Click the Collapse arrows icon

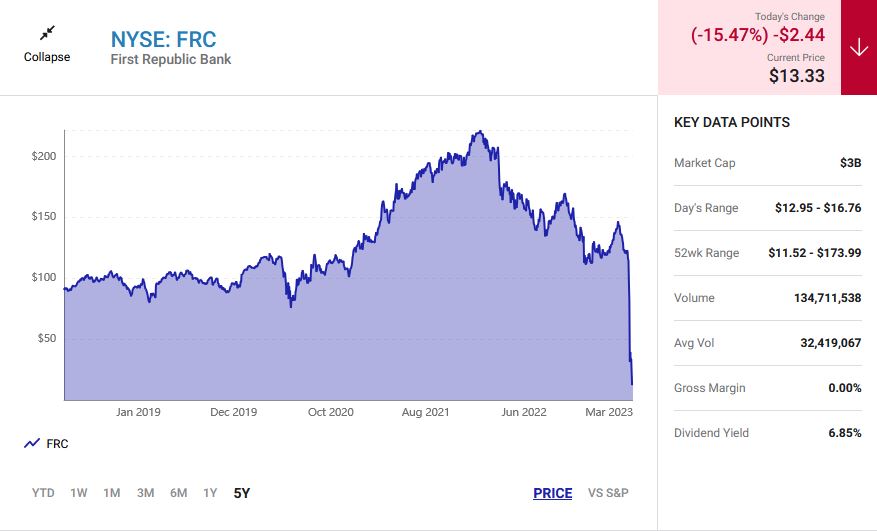[47, 33]
